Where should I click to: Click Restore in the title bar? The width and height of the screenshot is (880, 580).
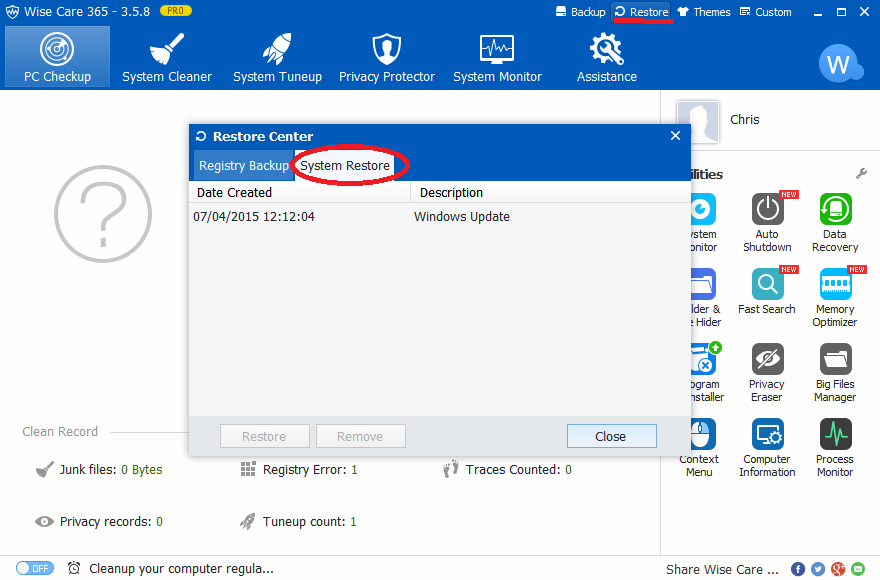point(642,12)
